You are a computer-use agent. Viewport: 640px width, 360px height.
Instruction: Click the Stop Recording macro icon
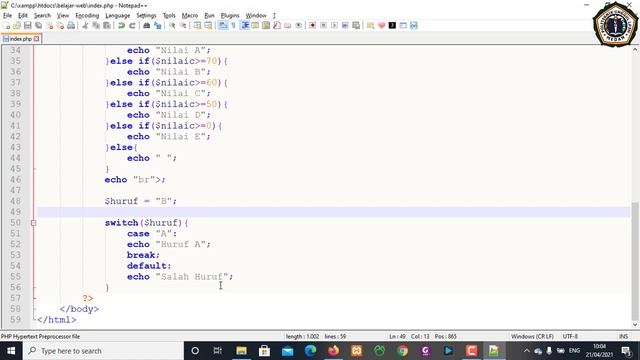coord(323,25)
